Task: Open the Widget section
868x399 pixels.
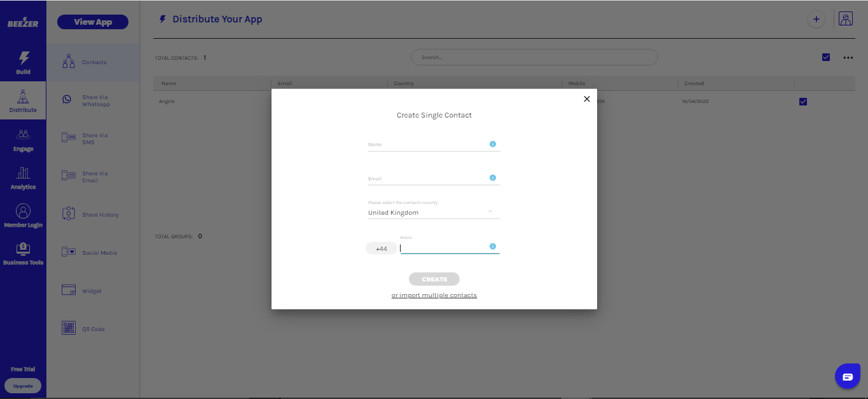Action: [x=92, y=291]
